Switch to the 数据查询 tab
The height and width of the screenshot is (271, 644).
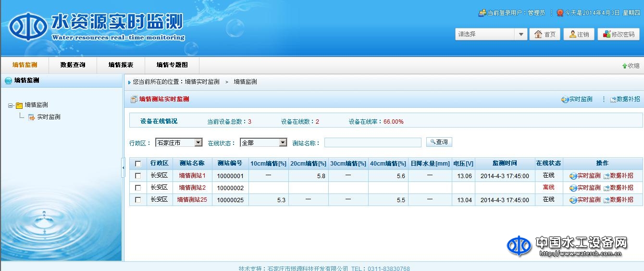pos(73,65)
